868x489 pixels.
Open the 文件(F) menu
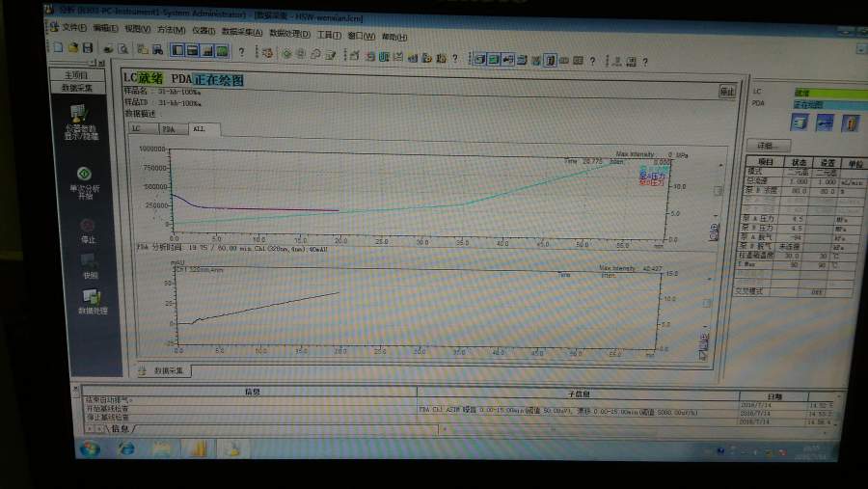pos(74,27)
